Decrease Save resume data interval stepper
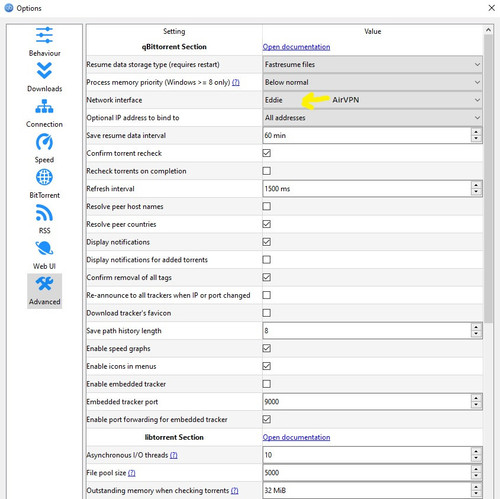500x499 pixels. click(x=476, y=139)
